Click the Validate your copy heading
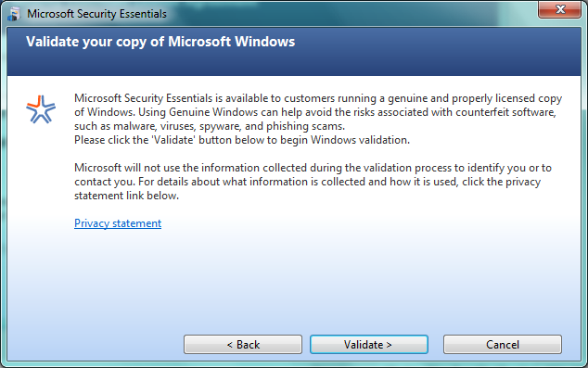The height and width of the screenshot is (368, 588). tap(160, 42)
